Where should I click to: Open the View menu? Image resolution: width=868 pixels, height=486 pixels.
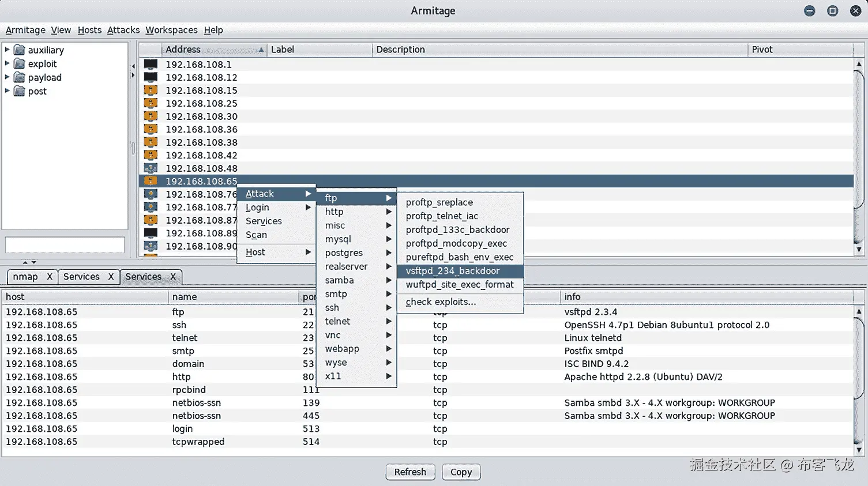pos(61,30)
